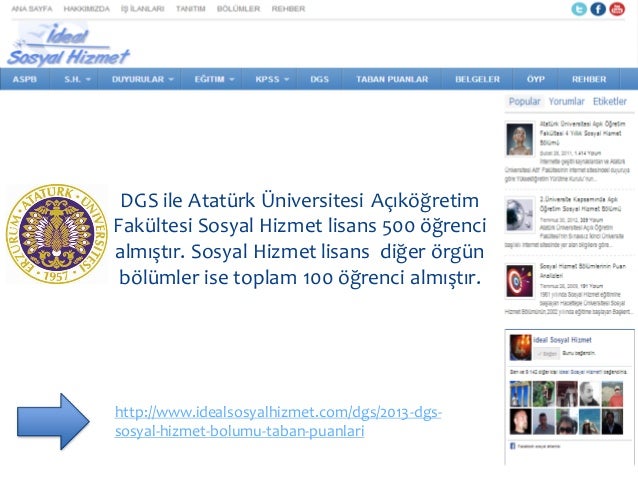Viewport: 638px width, 479px height.
Task: Open ÖYP navigation item
Action: tap(536, 79)
